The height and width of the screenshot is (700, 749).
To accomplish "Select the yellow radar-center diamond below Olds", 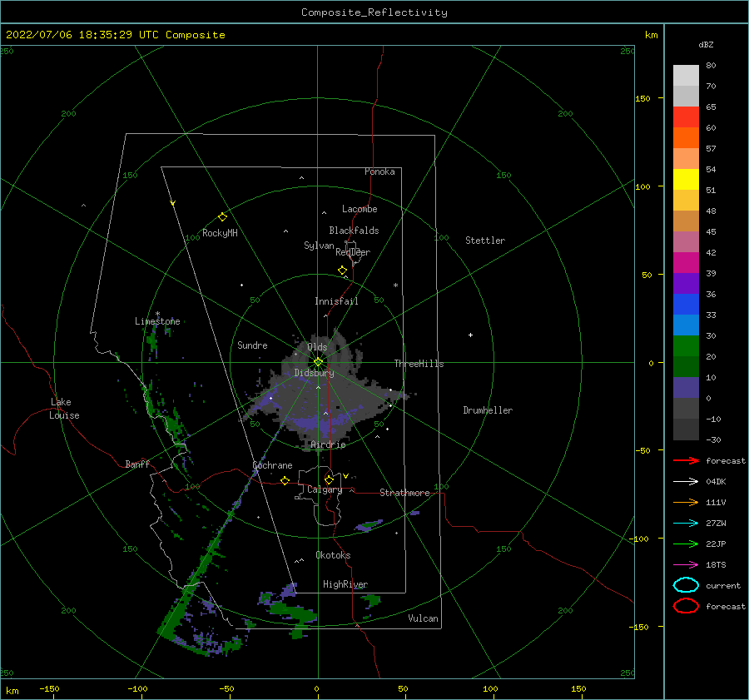I will click(318, 362).
